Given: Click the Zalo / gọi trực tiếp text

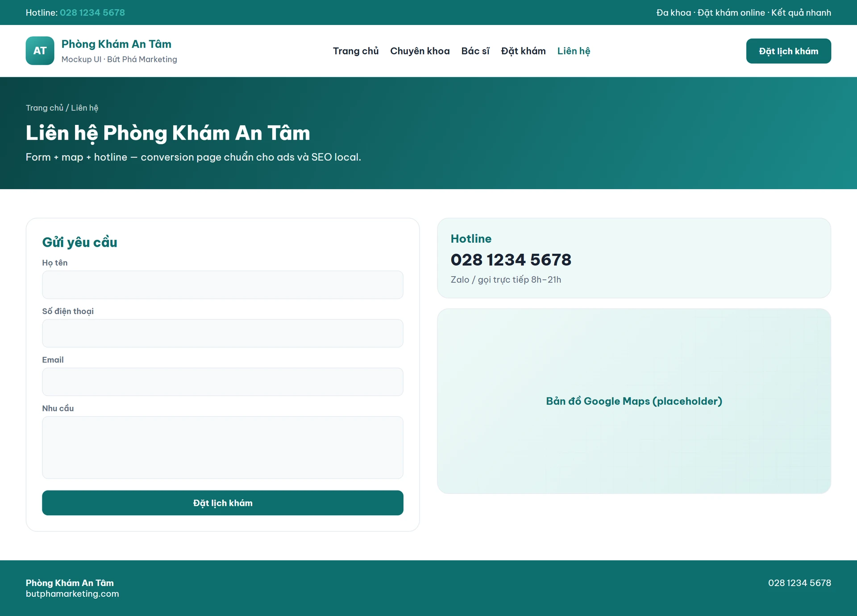Looking at the screenshot, I should [x=506, y=280].
